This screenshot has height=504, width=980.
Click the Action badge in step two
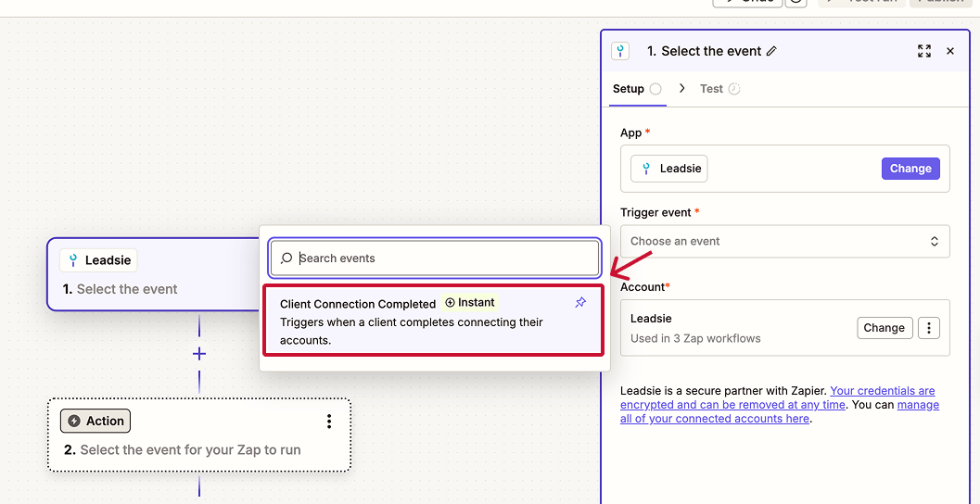[x=95, y=421]
